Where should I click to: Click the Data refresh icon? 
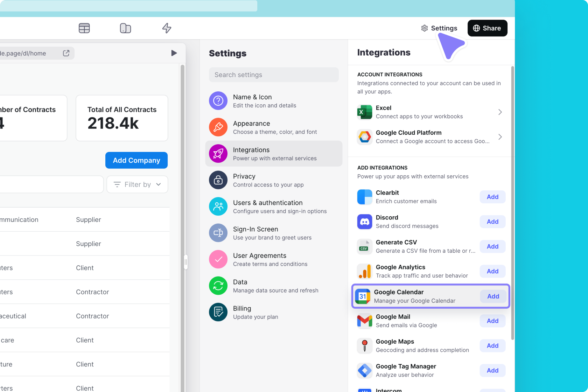coord(218,286)
